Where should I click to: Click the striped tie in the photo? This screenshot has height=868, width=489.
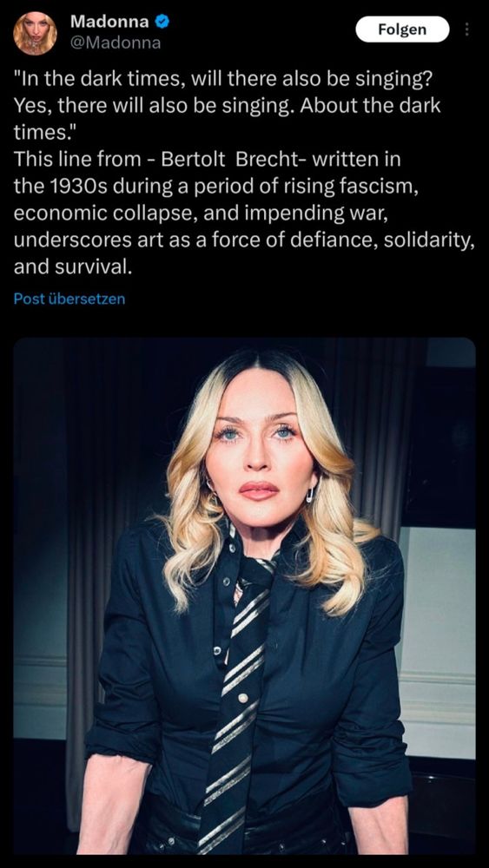(239, 698)
